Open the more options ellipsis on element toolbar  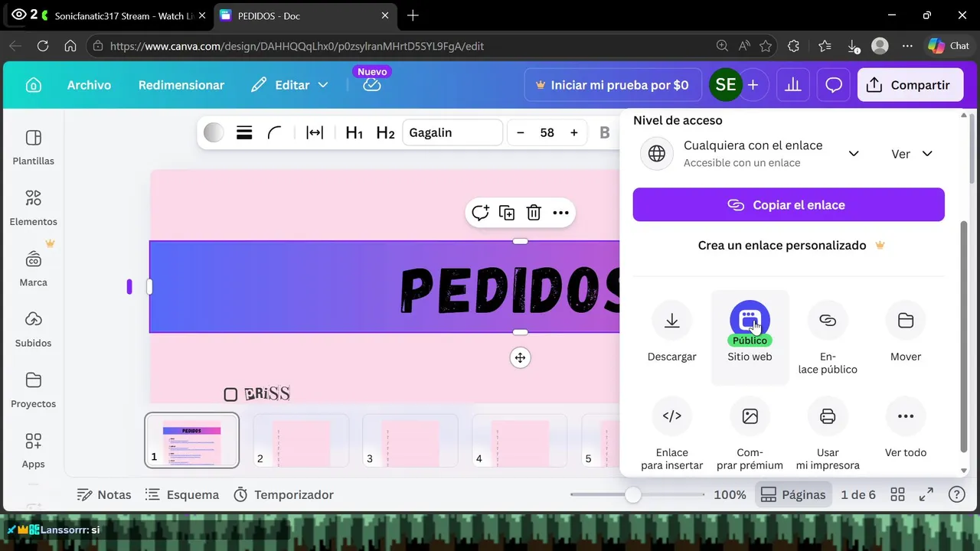(560, 213)
